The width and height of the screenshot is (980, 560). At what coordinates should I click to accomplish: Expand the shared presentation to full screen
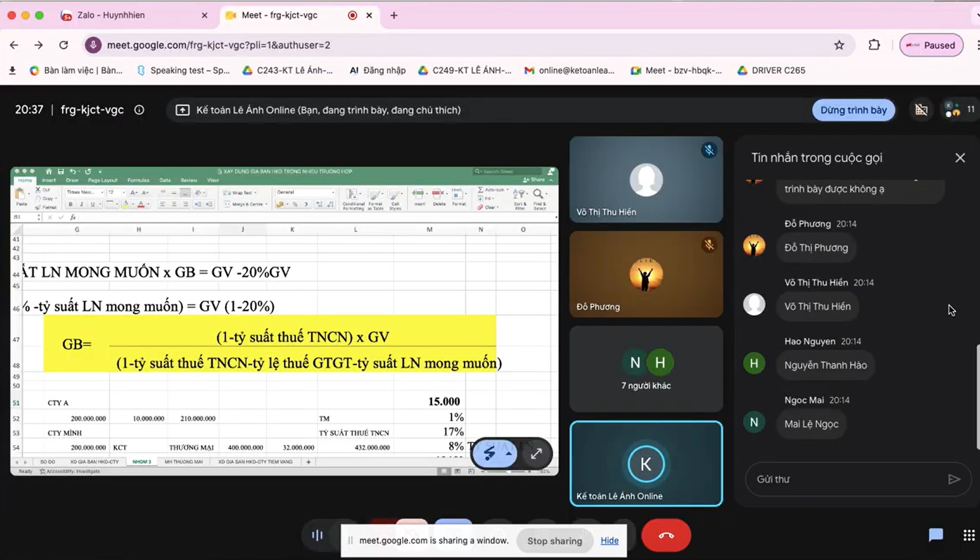[536, 454]
